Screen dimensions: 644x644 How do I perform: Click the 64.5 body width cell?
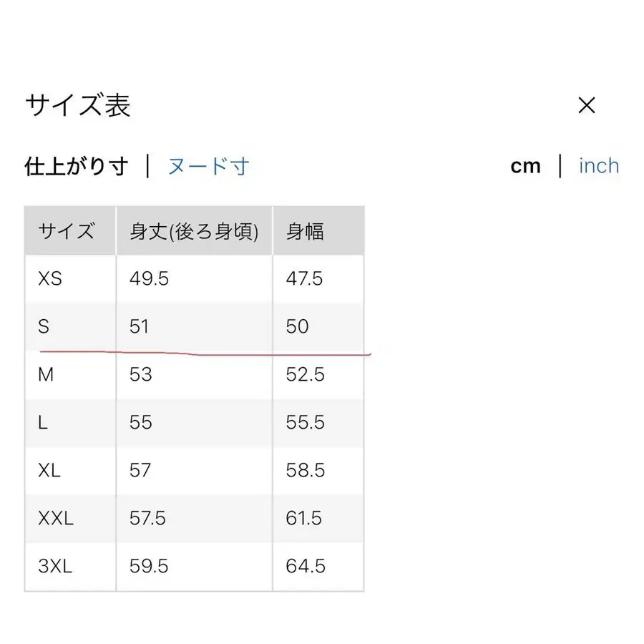point(306,566)
